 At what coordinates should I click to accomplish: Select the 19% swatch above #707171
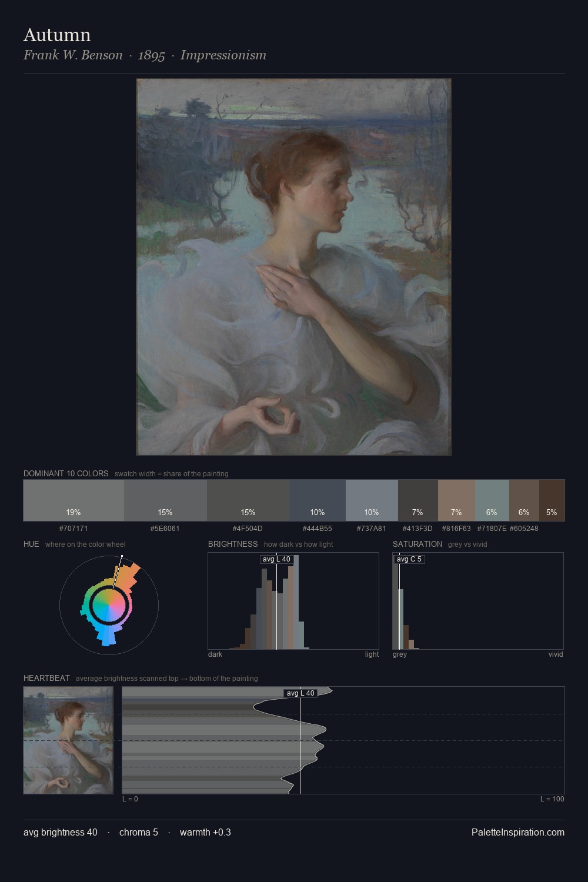pyautogui.click(x=73, y=500)
